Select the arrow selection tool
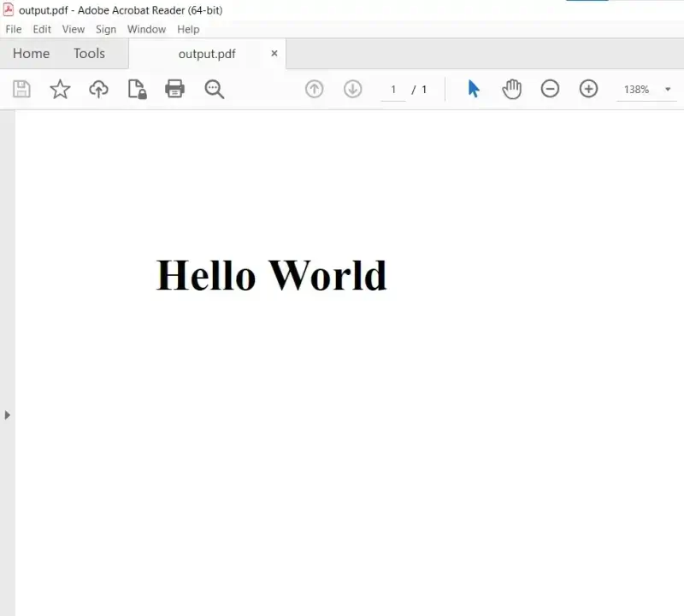This screenshot has height=616, width=684. click(x=474, y=89)
